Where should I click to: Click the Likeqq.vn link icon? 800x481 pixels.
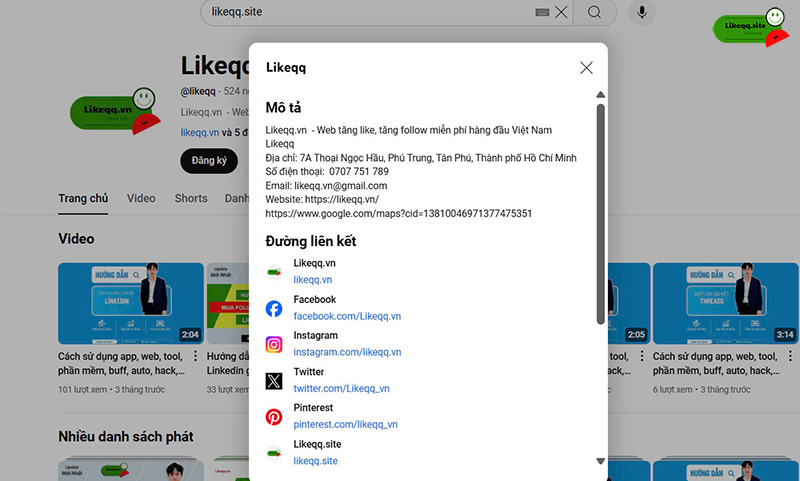pyautogui.click(x=274, y=272)
